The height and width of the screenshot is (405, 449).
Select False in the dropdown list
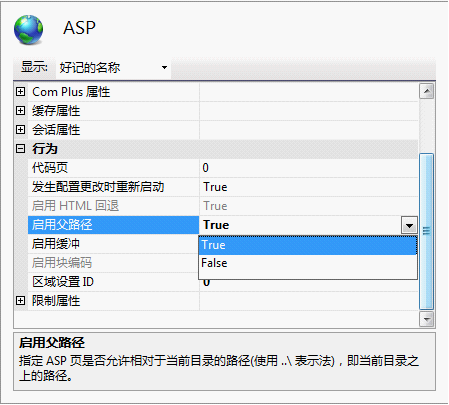(x=308, y=263)
